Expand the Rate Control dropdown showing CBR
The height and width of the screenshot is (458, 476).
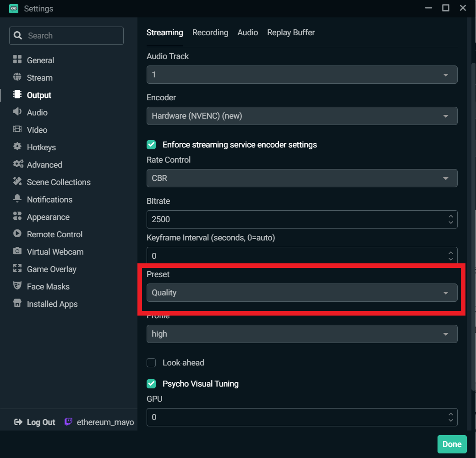302,178
